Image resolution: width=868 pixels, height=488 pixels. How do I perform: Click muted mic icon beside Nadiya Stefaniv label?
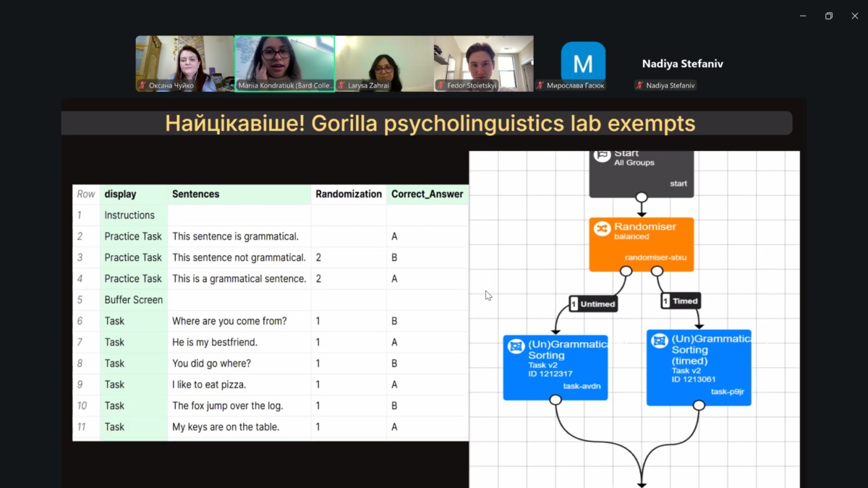click(639, 85)
